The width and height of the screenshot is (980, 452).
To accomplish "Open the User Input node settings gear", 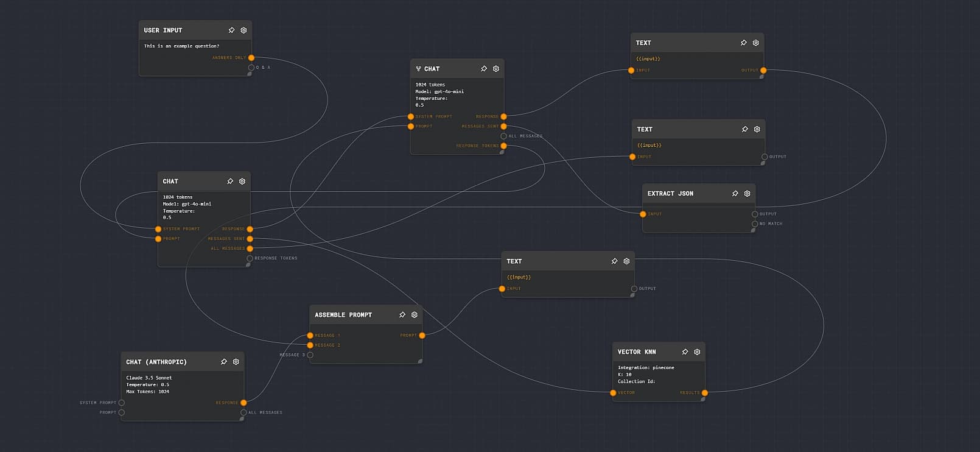I will click(243, 30).
